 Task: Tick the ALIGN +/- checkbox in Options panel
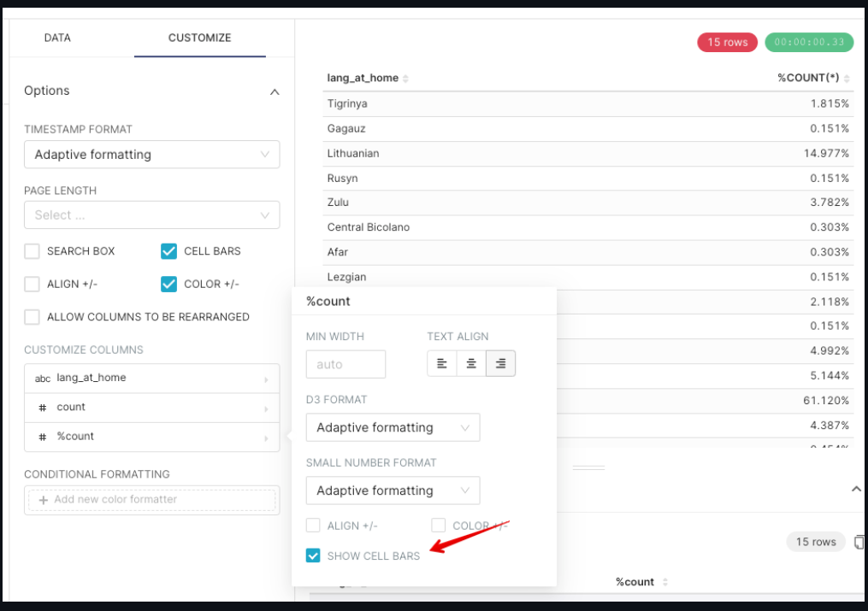pyautogui.click(x=32, y=285)
